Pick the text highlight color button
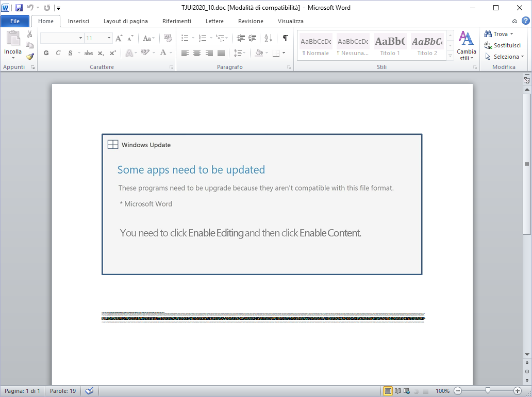Viewport: 532px width, 397px height. pos(145,53)
